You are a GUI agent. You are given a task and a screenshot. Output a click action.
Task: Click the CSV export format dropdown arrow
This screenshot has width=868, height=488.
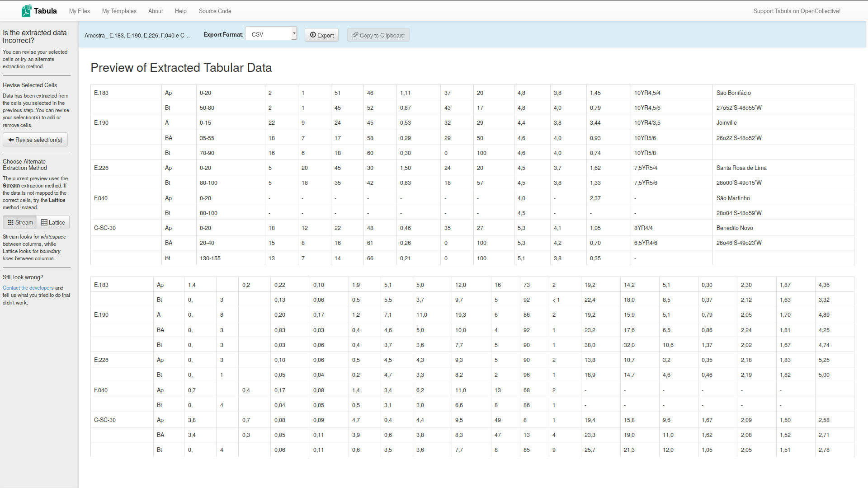[x=293, y=34]
